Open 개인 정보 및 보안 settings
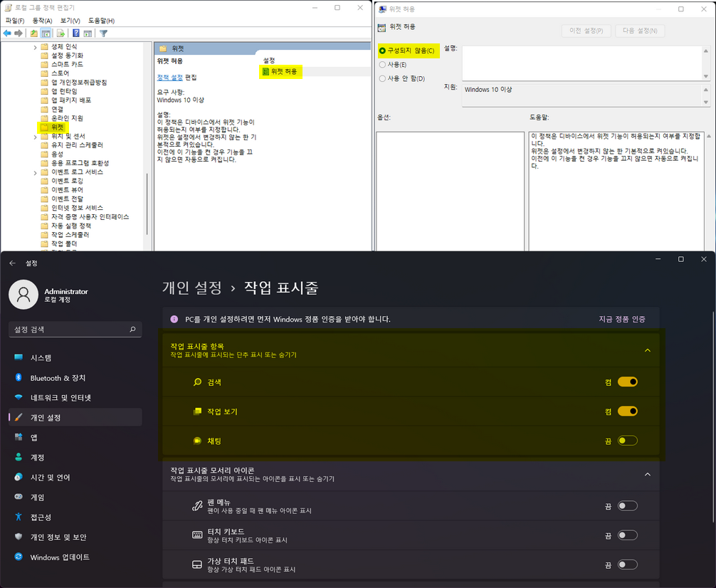This screenshot has height=588, width=716. (75, 537)
